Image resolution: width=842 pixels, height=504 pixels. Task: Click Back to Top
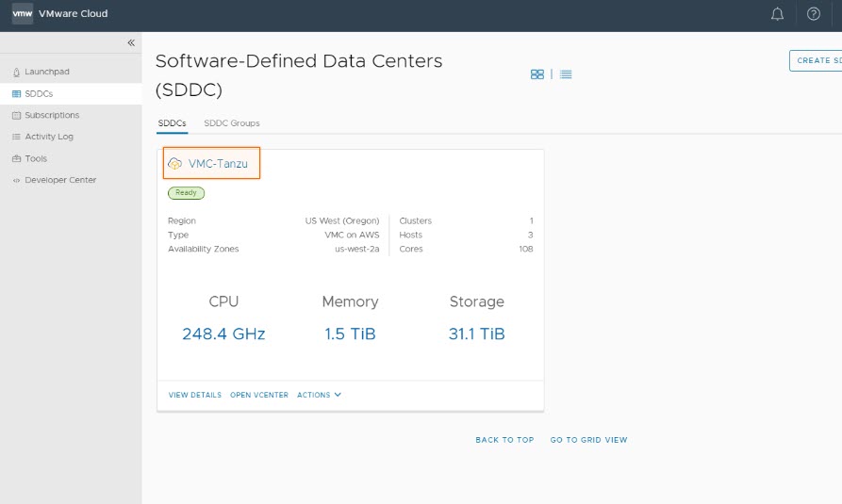(504, 440)
